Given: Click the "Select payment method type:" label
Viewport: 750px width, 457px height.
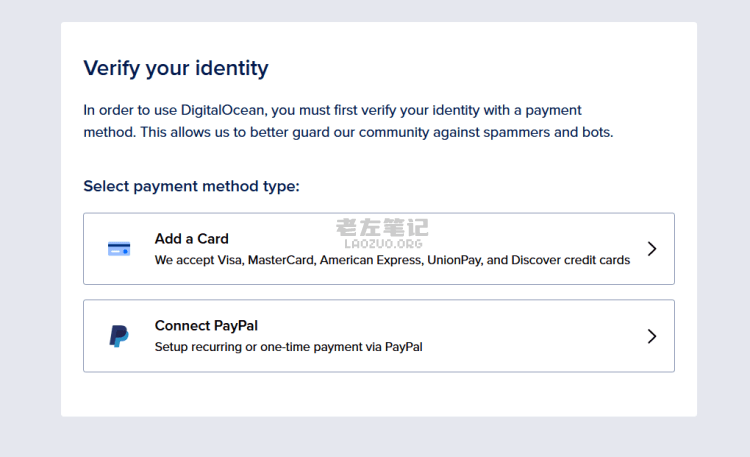Looking at the screenshot, I should coord(191,186).
